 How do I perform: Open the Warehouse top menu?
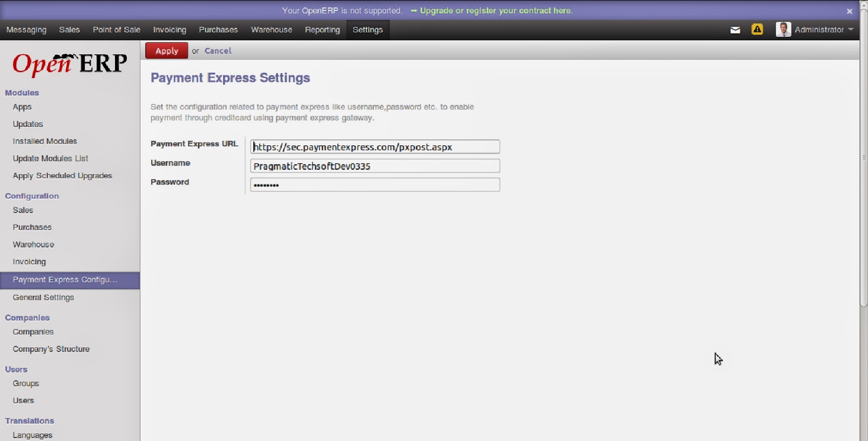tap(272, 30)
